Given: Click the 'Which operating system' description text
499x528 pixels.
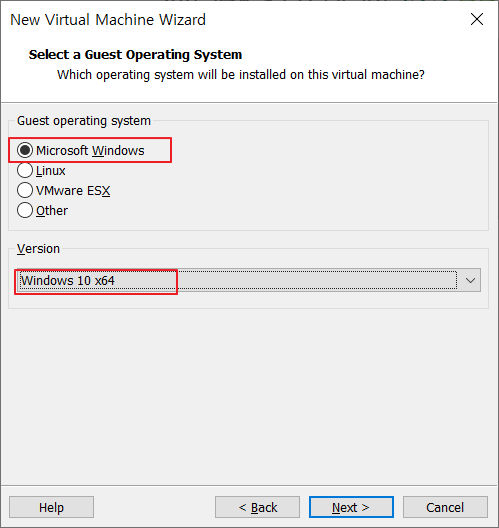Looking at the screenshot, I should [241, 75].
